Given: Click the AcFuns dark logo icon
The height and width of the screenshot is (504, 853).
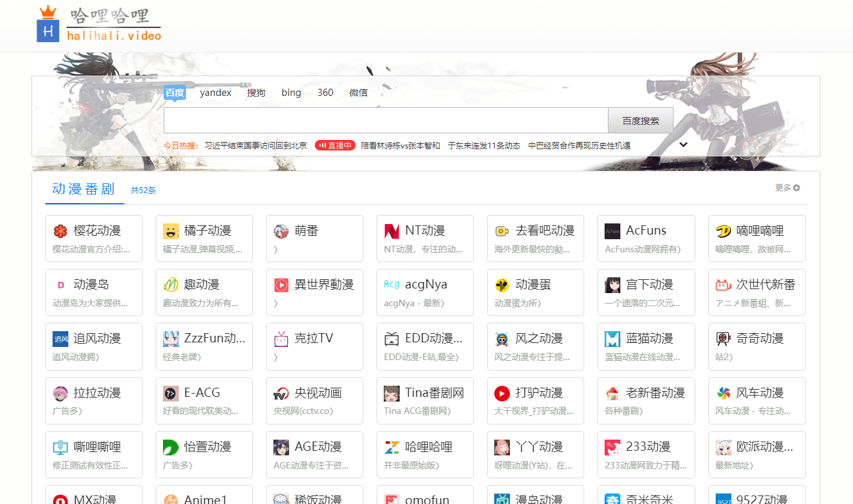Looking at the screenshot, I should point(612,231).
